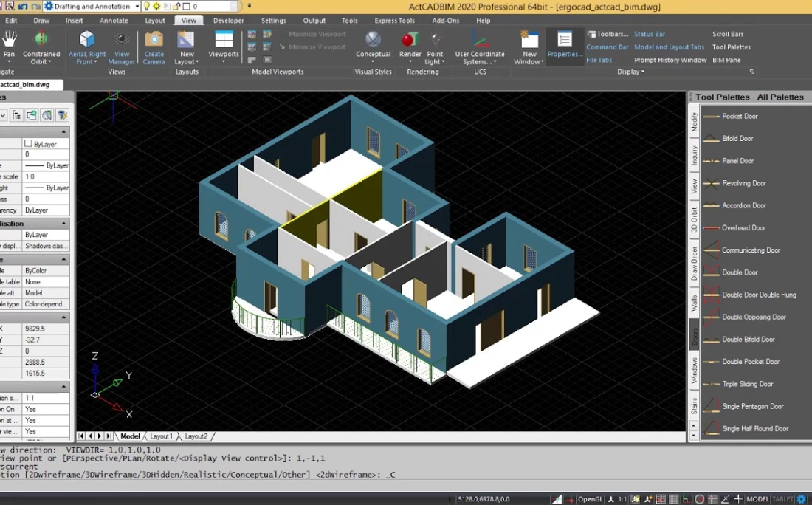Viewport: 812px width, 505px height.
Task: Expand the Conceptual visual style dropdown
Action: click(x=374, y=62)
